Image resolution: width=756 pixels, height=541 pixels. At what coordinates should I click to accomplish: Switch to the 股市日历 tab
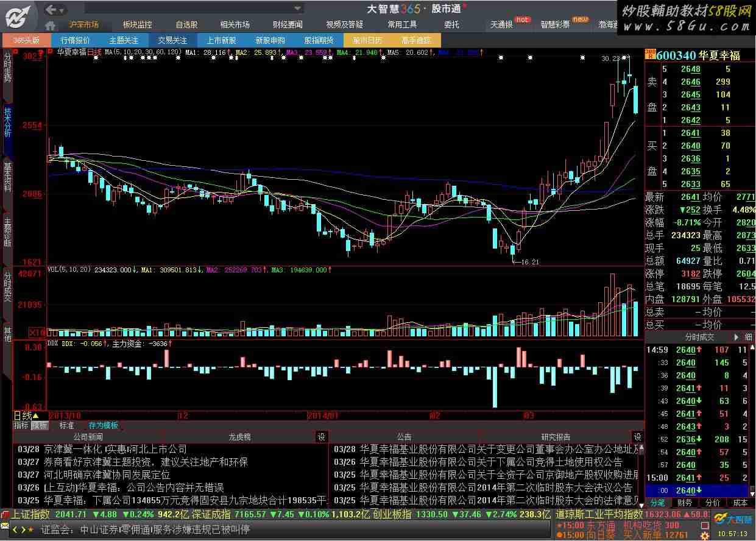pos(367,40)
